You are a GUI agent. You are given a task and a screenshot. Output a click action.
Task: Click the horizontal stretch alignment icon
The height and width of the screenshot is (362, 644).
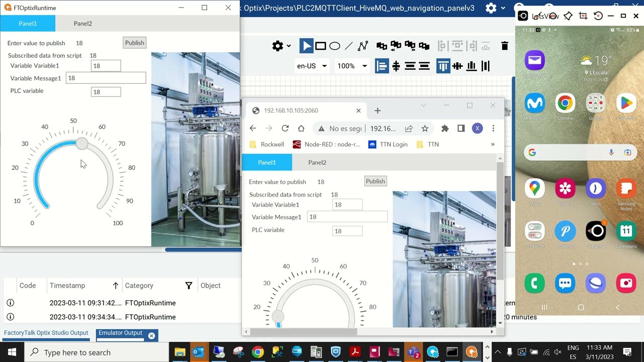(410, 66)
